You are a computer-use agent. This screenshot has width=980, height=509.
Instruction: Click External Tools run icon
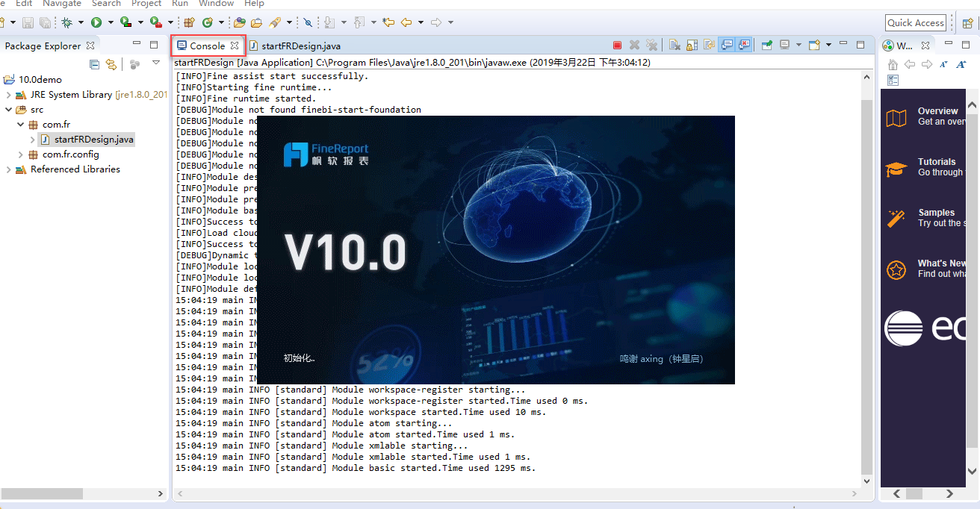point(156,22)
